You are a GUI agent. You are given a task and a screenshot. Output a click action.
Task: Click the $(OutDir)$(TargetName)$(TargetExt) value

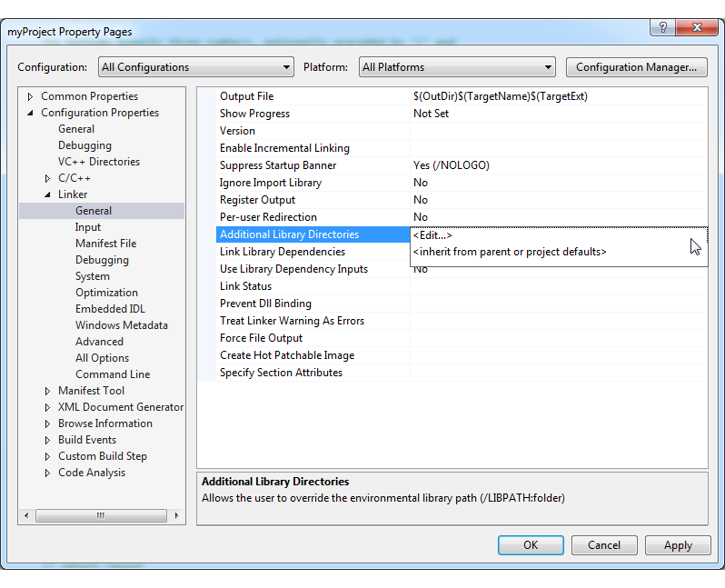501,96
